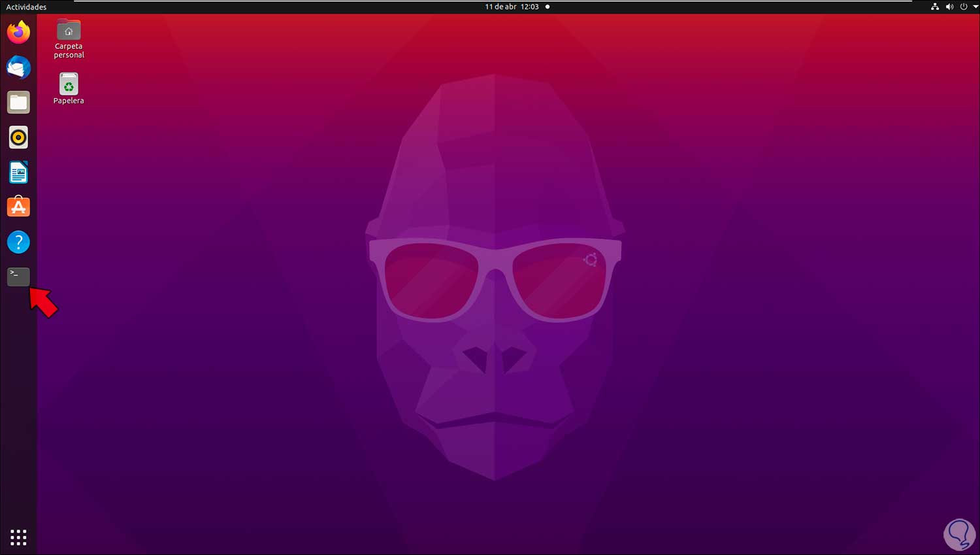Open the Help icon in dock
The height and width of the screenshot is (555, 980).
click(18, 243)
